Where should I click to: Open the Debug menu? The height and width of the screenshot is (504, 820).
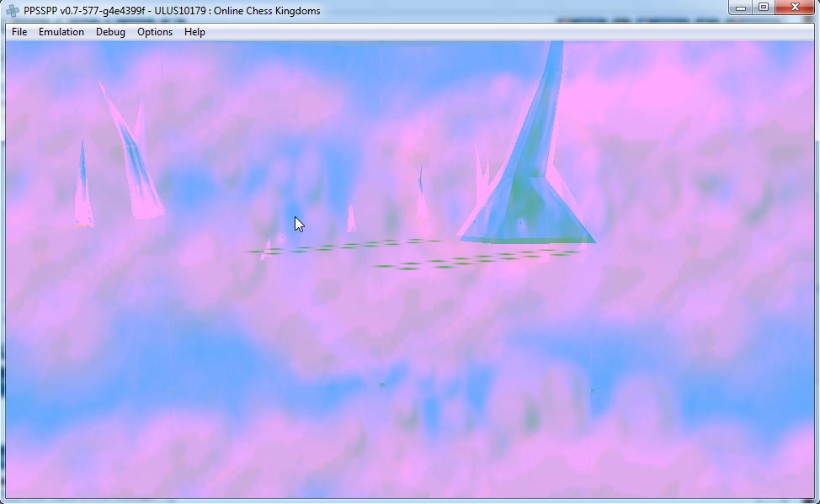pyautogui.click(x=110, y=32)
